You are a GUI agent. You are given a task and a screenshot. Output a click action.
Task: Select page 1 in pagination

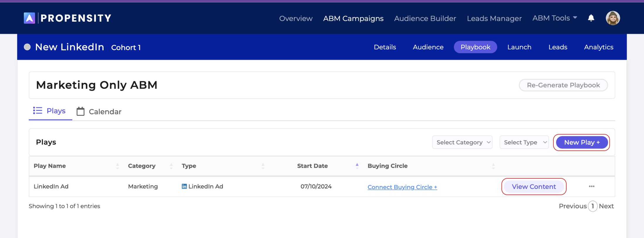coord(593,206)
